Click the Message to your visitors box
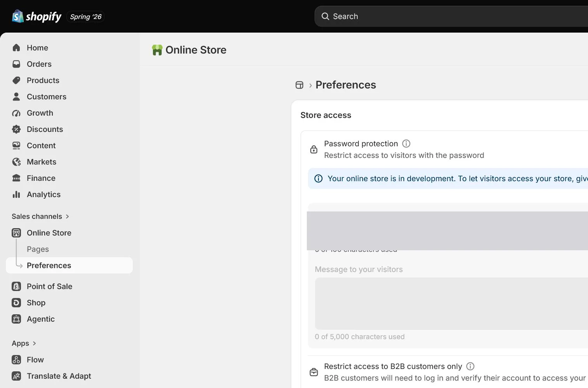The height and width of the screenshot is (388, 588). coord(451,303)
